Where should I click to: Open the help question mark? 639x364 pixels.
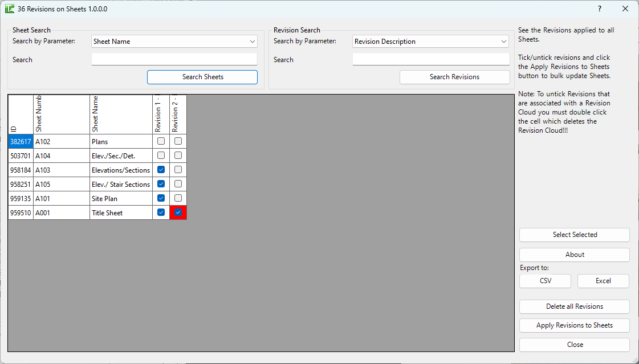[x=599, y=9]
